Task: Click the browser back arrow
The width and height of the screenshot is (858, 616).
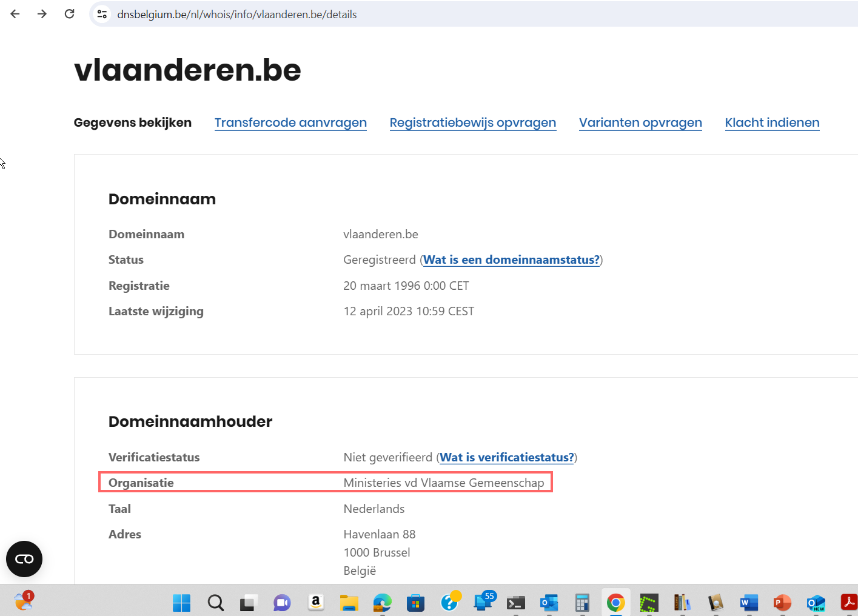Action: [15, 14]
